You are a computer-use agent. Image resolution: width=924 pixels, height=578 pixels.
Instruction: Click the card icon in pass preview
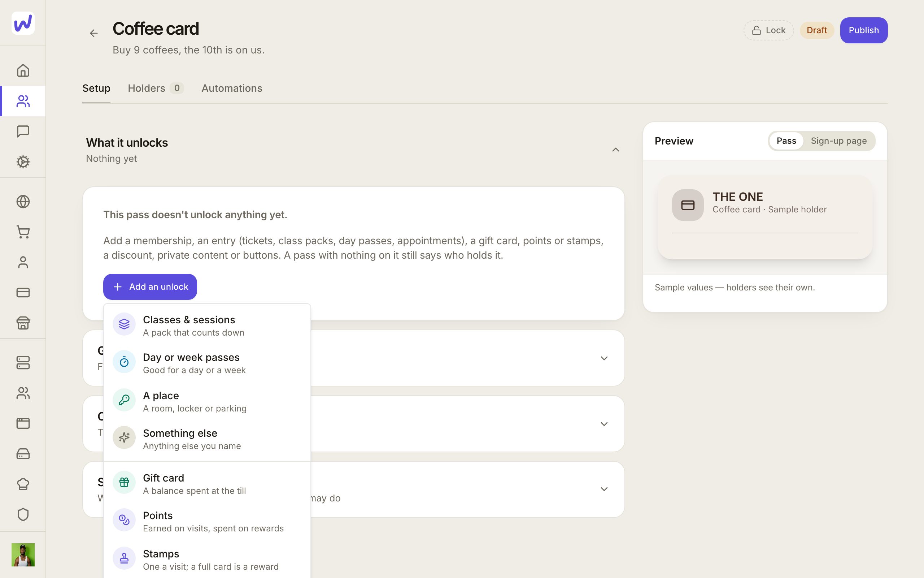[688, 205]
